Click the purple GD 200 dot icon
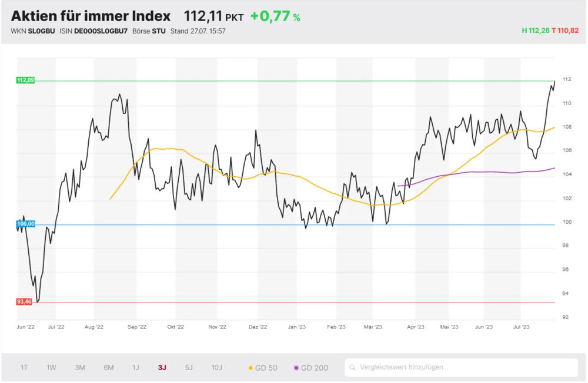The height and width of the screenshot is (383, 588). point(296,368)
